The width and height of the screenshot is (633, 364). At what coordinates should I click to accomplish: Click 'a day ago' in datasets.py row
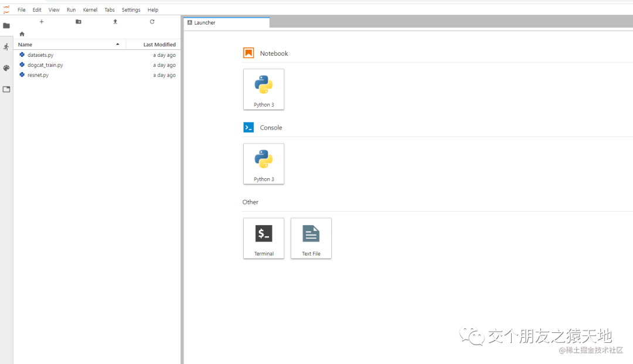click(x=164, y=55)
